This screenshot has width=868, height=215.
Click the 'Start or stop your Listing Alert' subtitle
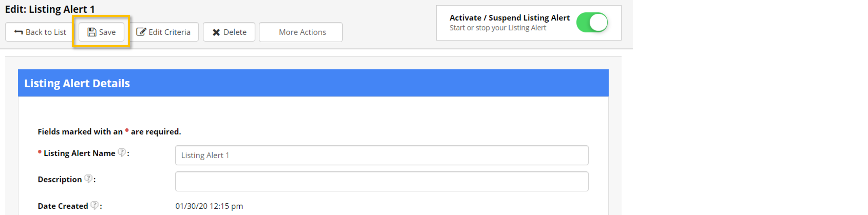click(497, 28)
